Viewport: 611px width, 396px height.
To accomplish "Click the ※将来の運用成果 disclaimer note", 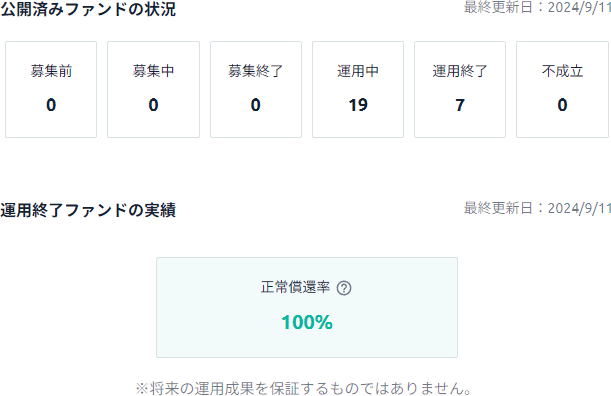I will pos(304,388).
